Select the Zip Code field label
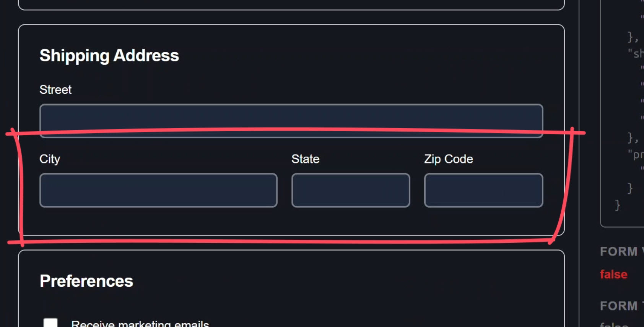Image resolution: width=644 pixels, height=327 pixels. pyautogui.click(x=448, y=159)
